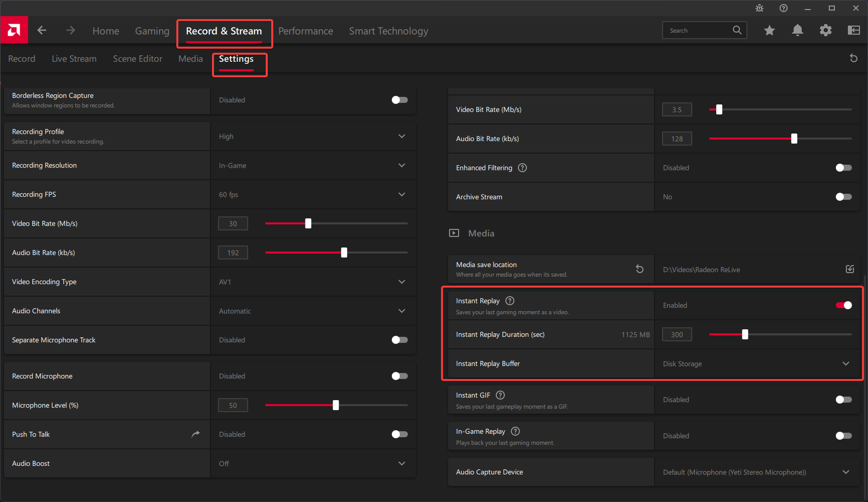868x502 pixels.
Task: Click the bug report icon
Action: click(x=759, y=8)
